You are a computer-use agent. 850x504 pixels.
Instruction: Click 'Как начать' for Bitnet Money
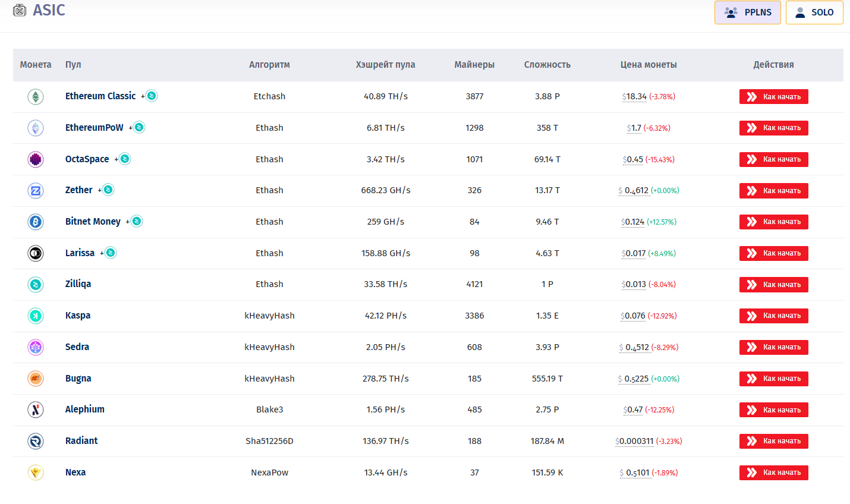coord(774,222)
